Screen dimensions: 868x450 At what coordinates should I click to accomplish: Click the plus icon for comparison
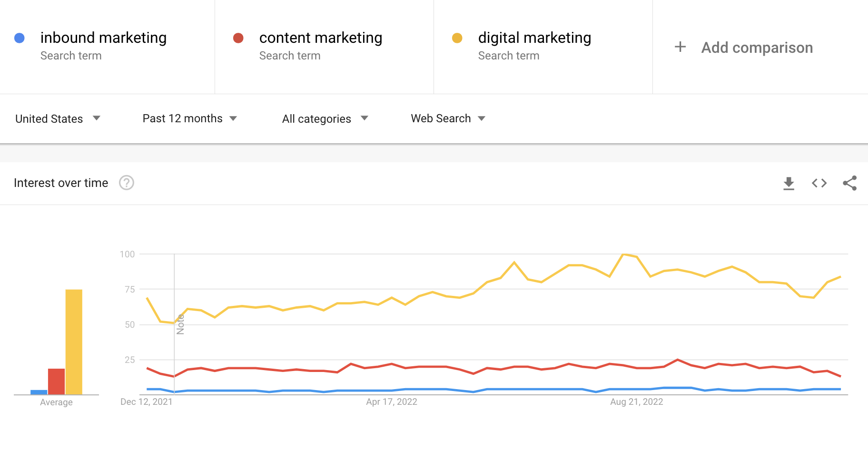coord(680,47)
